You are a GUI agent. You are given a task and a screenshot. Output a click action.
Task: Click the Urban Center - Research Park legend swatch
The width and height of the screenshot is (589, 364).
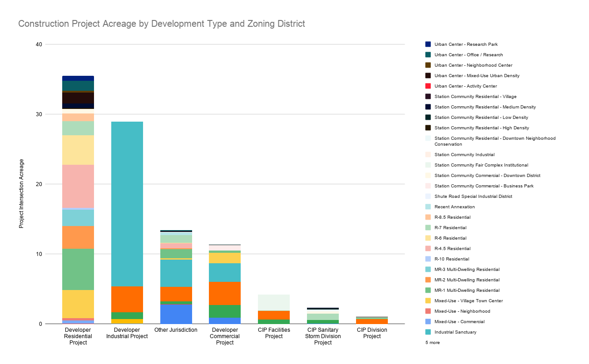(x=428, y=44)
